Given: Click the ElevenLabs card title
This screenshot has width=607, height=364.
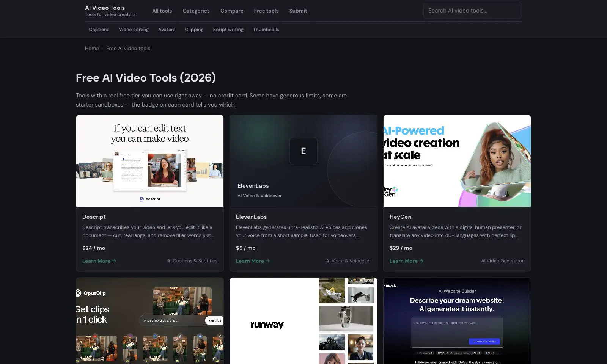Looking at the screenshot, I should [251, 217].
